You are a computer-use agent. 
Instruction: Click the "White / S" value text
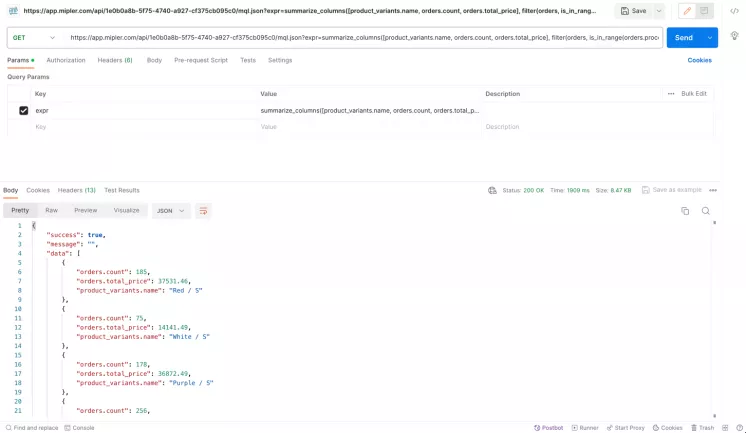point(189,336)
